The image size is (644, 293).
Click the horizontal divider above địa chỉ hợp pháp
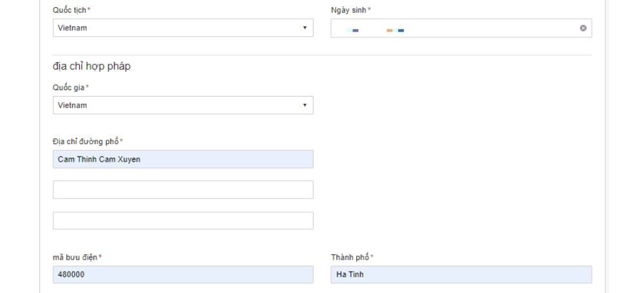tap(322, 55)
